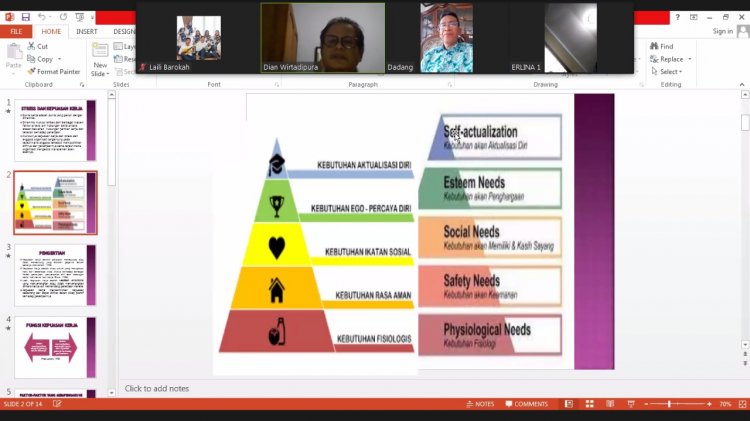Click the Save icon in quick access toolbar
The height and width of the screenshot is (421, 750).
pyautogui.click(x=26, y=17)
